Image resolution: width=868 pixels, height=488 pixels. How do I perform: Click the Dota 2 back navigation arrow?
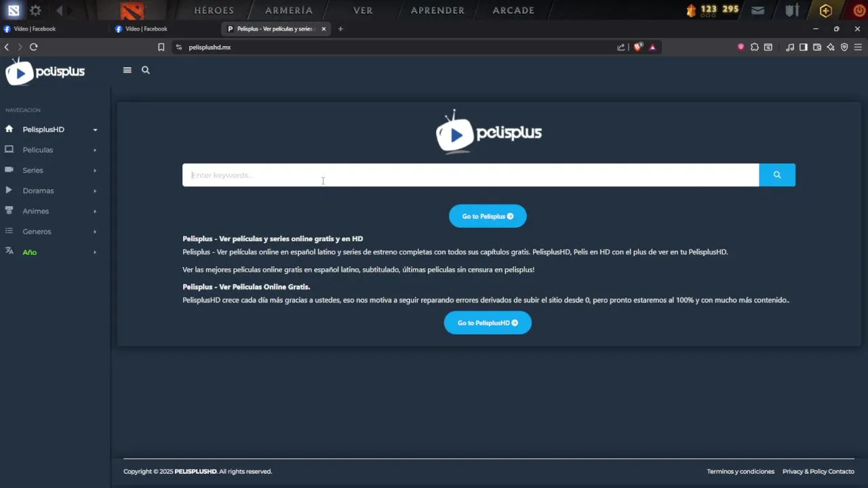60,10
